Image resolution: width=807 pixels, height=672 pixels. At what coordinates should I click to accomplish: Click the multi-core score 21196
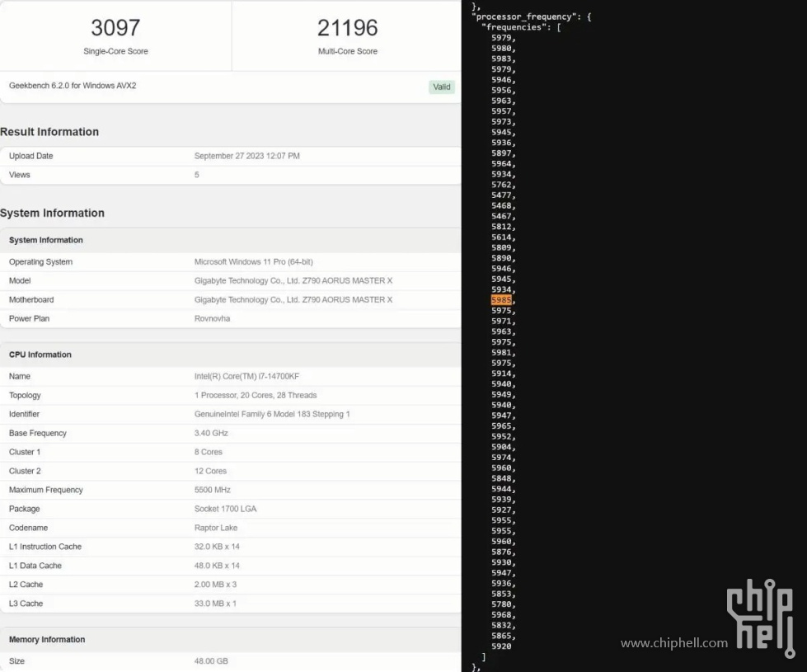347,28
